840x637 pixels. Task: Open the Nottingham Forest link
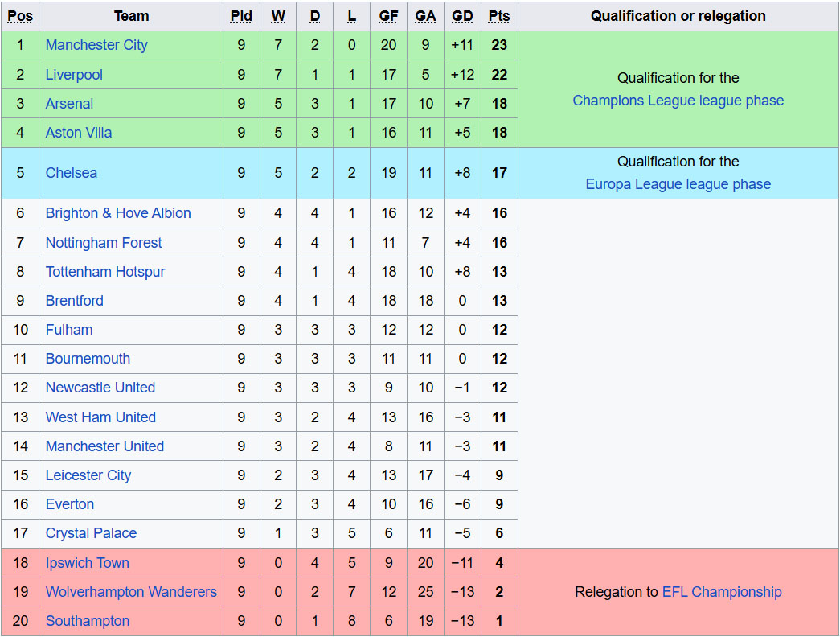point(104,243)
